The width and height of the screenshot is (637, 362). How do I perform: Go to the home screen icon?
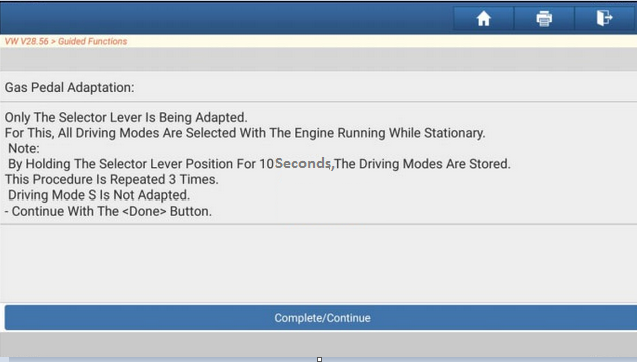pos(483,19)
